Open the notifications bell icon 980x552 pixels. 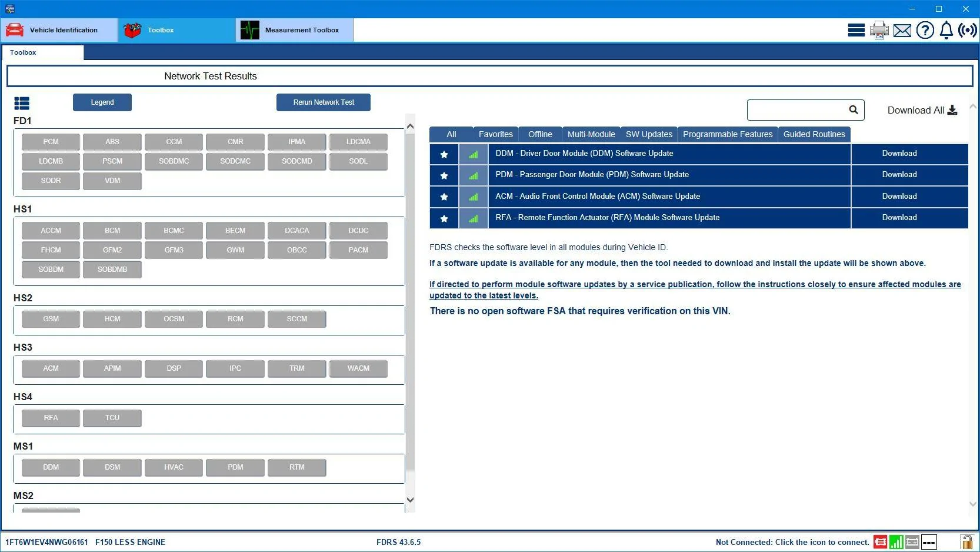[x=946, y=30]
